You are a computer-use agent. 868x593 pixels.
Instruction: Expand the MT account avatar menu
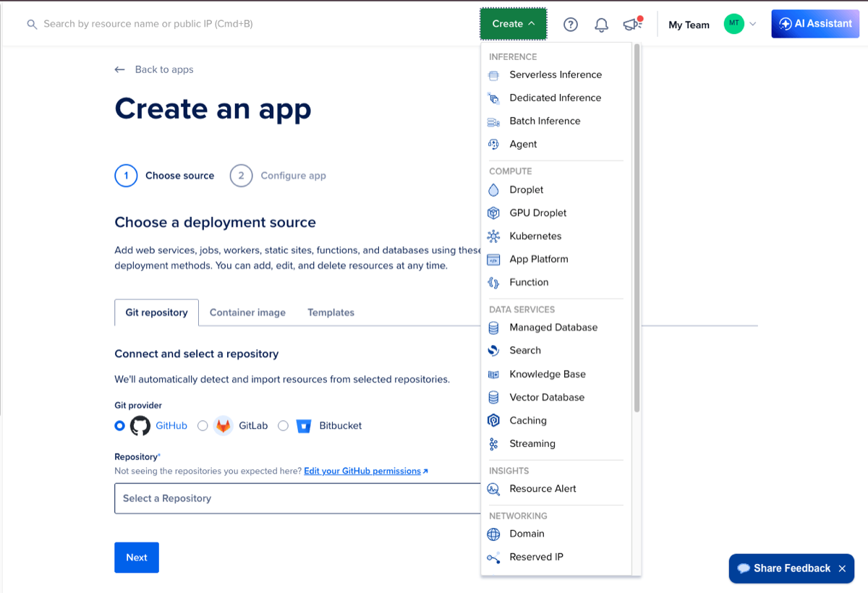(740, 24)
